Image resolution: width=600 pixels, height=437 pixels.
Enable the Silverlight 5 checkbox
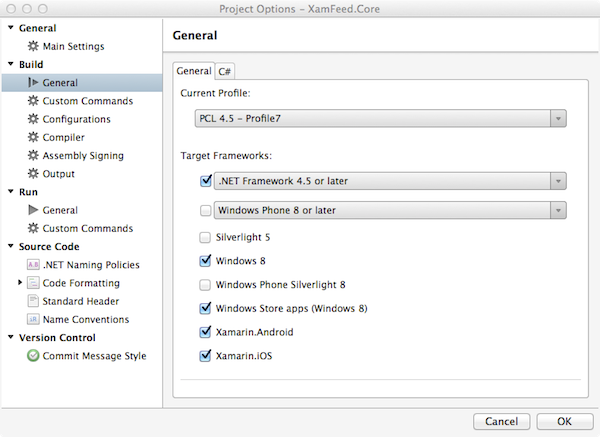[x=205, y=238]
